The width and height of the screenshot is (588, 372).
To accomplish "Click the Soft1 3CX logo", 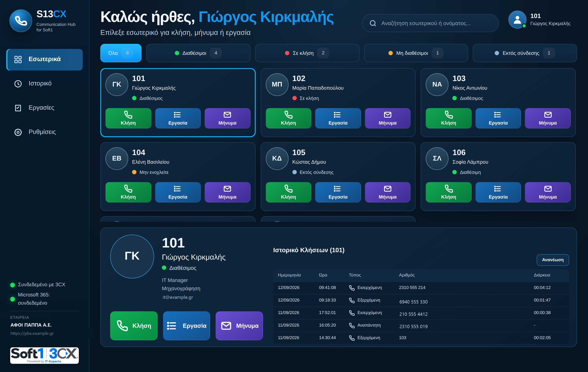I will tap(44, 355).
